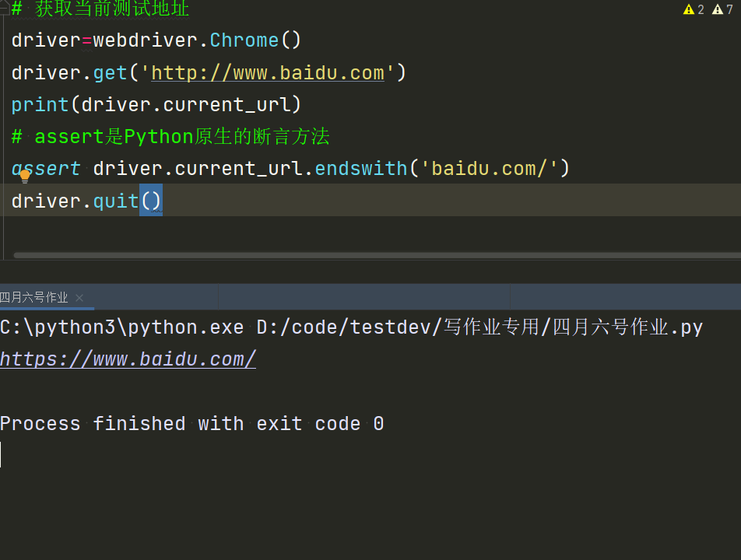Click the 'baidu.com/' string literal
Image resolution: width=741 pixels, height=560 pixels.
pos(490,169)
